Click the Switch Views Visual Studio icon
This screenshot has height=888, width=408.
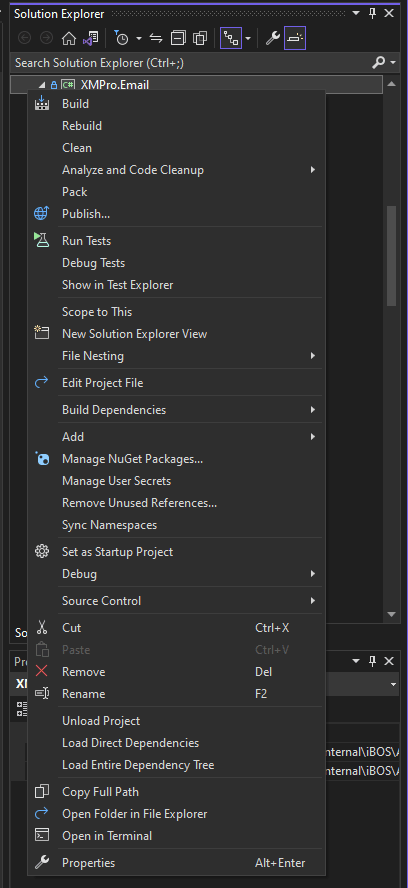tap(90, 39)
